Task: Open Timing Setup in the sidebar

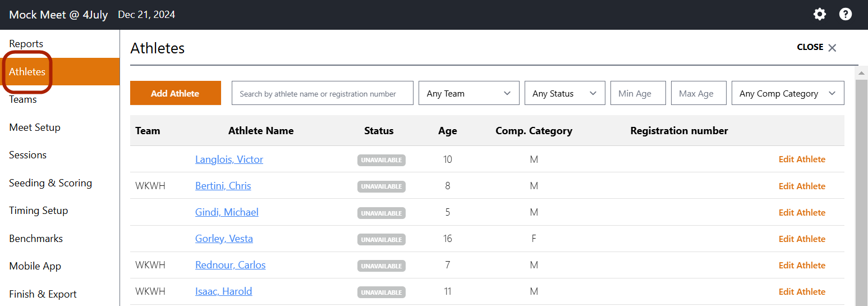Action: (39, 211)
